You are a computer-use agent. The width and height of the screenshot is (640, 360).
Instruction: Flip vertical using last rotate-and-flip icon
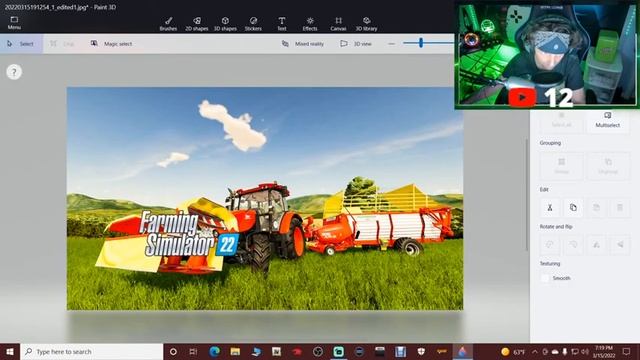(x=620, y=244)
